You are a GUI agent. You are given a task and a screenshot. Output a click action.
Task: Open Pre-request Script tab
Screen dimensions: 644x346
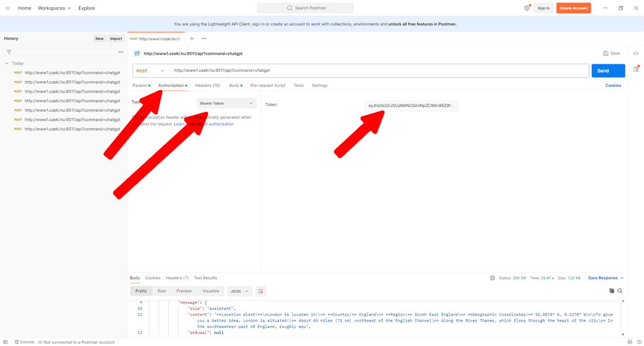268,86
